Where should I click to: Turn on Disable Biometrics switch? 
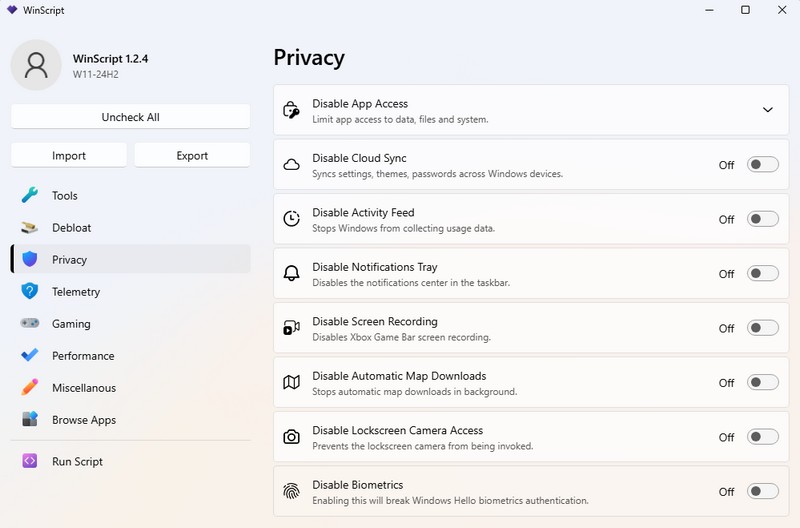pyautogui.click(x=762, y=491)
